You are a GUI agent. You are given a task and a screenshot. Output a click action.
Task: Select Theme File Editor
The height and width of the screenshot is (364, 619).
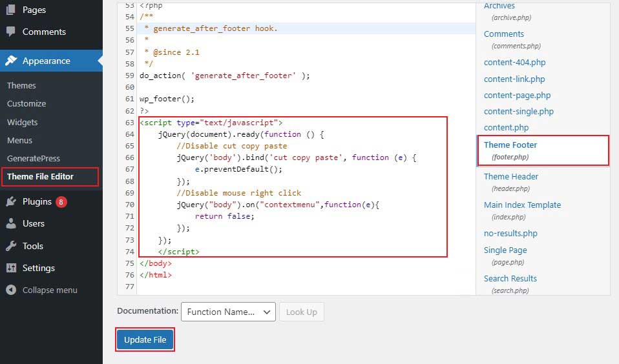[40, 177]
